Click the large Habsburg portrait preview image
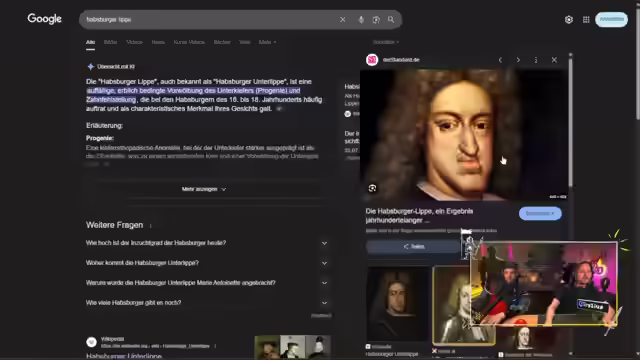Viewport: 640px width, 360px height. click(464, 135)
